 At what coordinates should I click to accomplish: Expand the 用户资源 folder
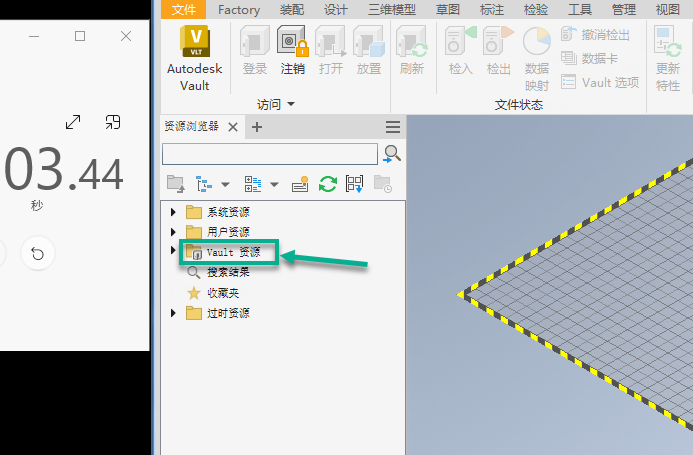tap(173, 232)
